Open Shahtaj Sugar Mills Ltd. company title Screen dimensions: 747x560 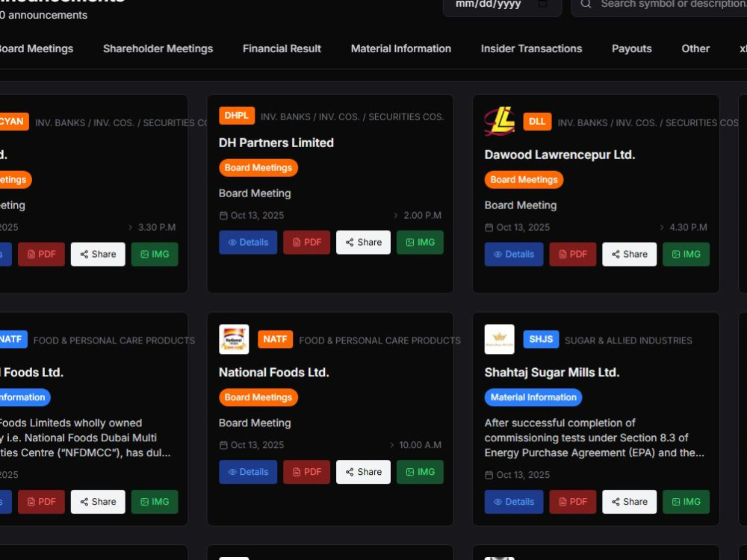[x=552, y=373]
